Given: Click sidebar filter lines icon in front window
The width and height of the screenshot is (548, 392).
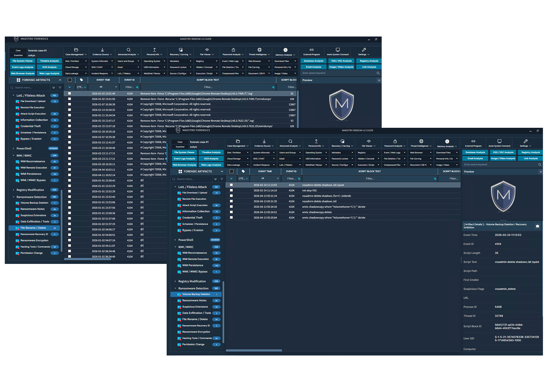Looking at the screenshot, I should coord(222,179).
